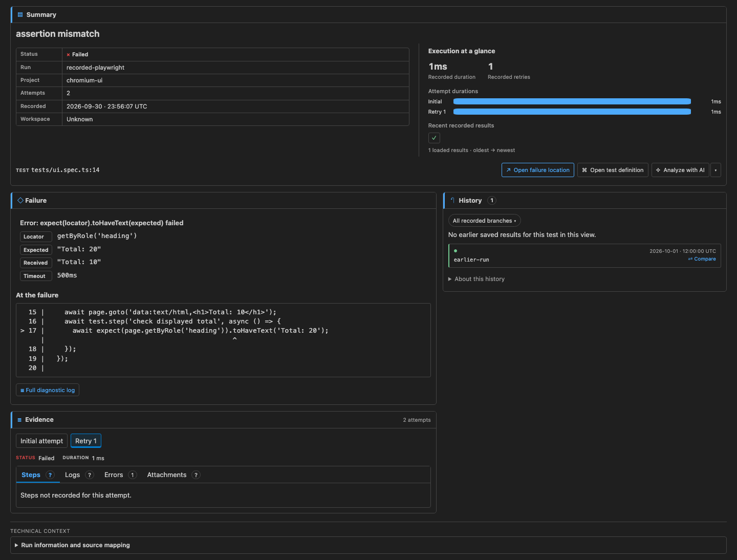Click the locator getByRole('heading') value
737x560 pixels.
[x=97, y=236]
